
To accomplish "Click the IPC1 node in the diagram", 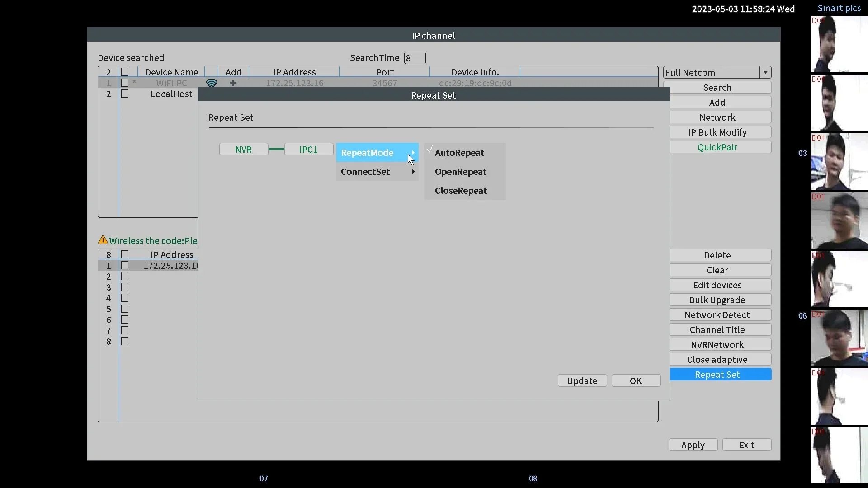I will (x=309, y=150).
